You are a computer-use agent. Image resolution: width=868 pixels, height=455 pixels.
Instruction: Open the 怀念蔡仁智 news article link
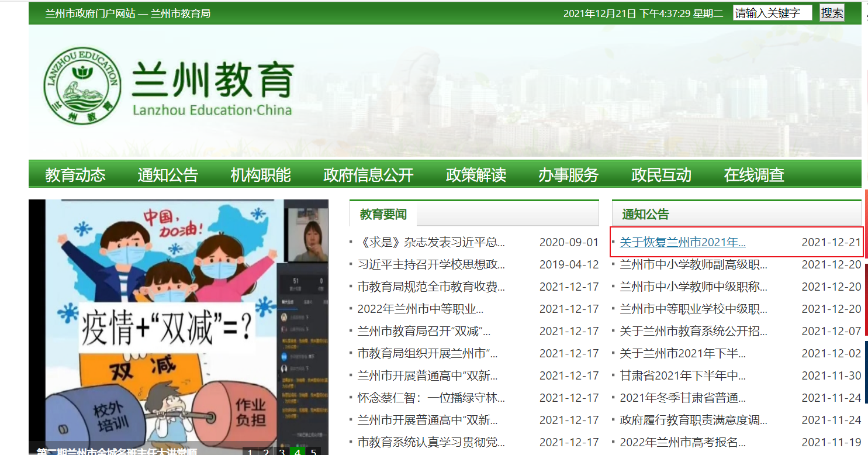(431, 398)
